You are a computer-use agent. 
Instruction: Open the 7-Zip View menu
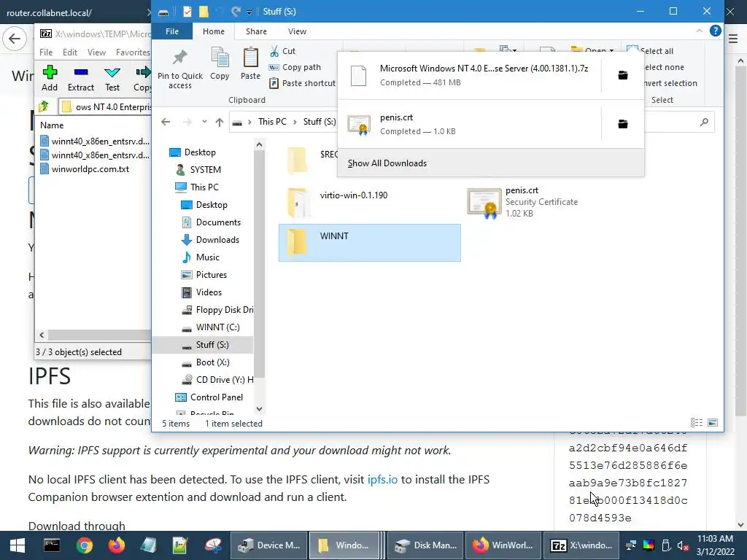point(96,52)
